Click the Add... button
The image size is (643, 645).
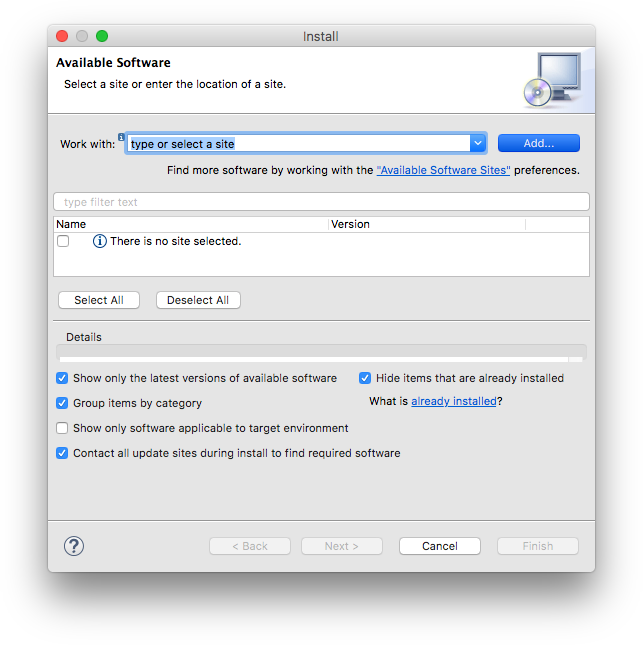539,143
